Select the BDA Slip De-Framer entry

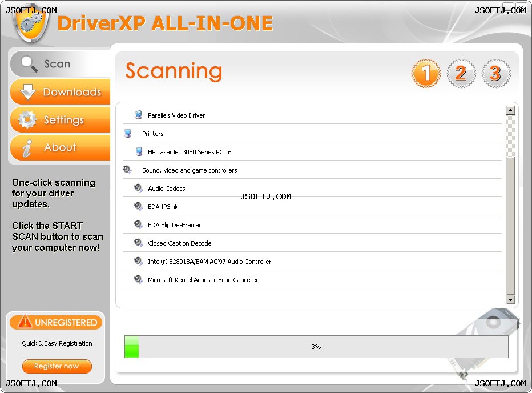[x=312, y=225]
